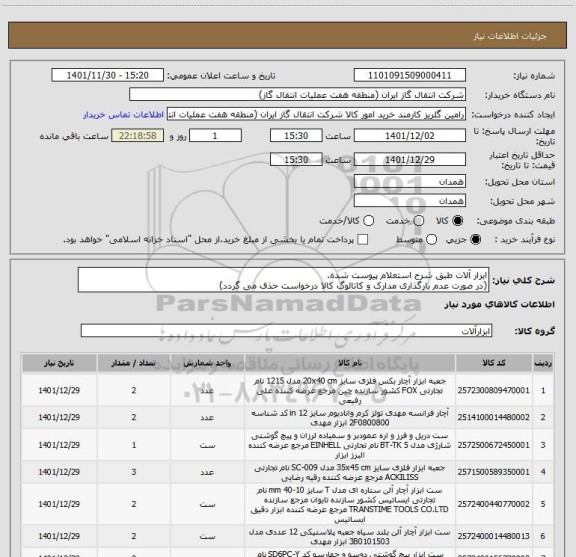Click the need date 1401/12/29 in row 1
Image resolution: width=576 pixels, height=557 pixels.
click(59, 390)
